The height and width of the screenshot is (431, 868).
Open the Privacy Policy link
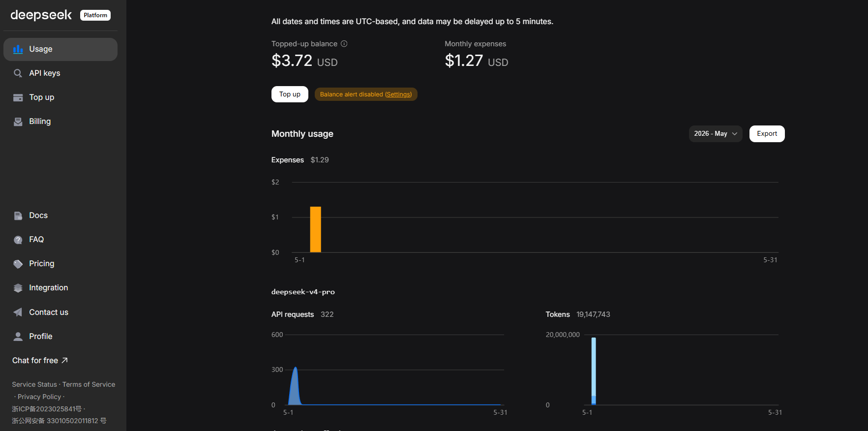[39, 397]
